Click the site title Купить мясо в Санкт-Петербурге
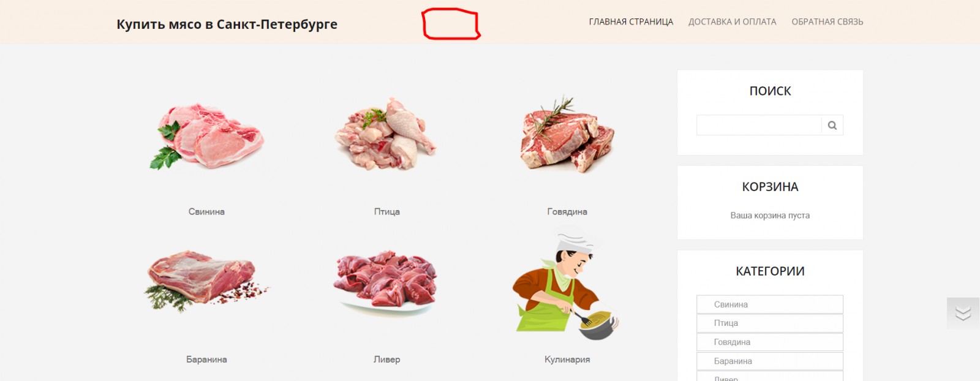 (x=227, y=25)
